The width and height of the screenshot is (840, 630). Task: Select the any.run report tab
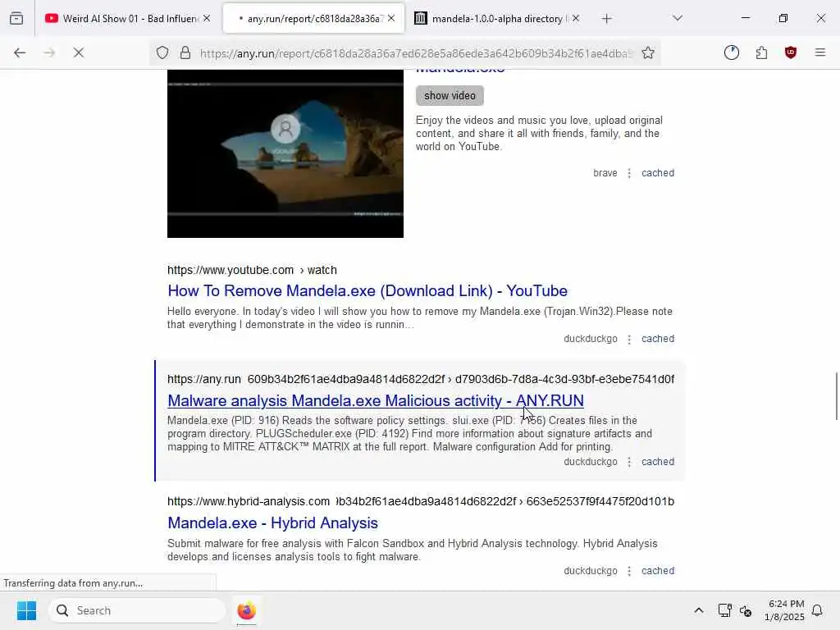click(x=313, y=18)
